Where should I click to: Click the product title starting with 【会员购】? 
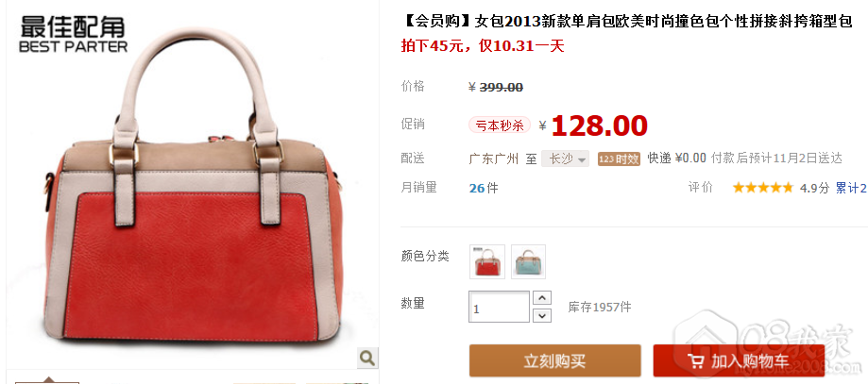pos(626,22)
